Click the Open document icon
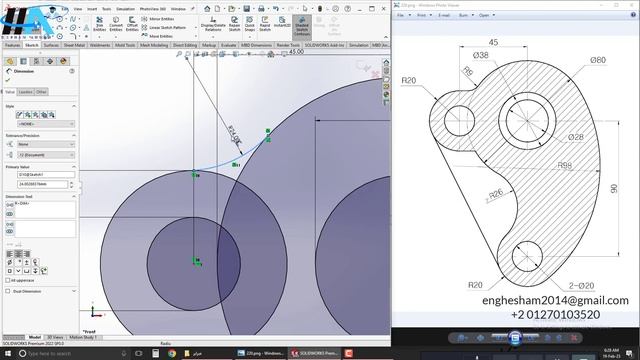640x360 pixels. pyautogui.click(x=231, y=9)
